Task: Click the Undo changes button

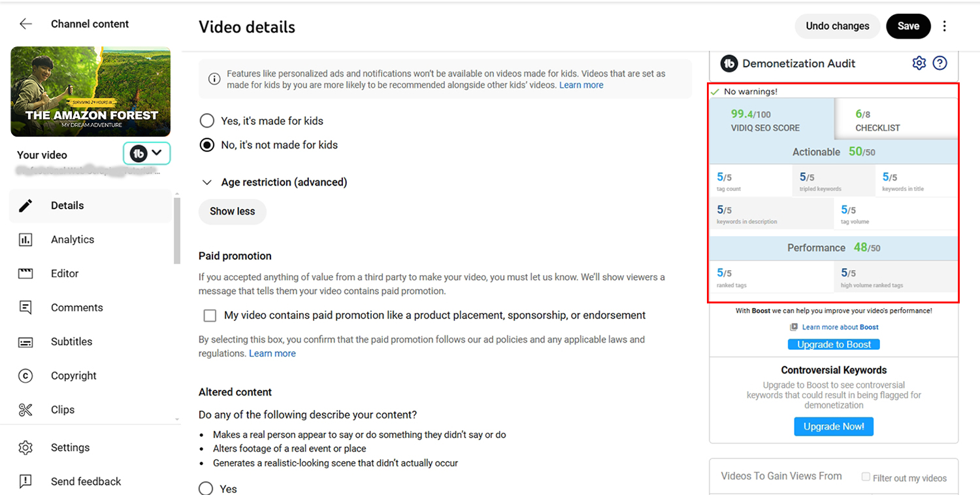Action: pos(838,26)
